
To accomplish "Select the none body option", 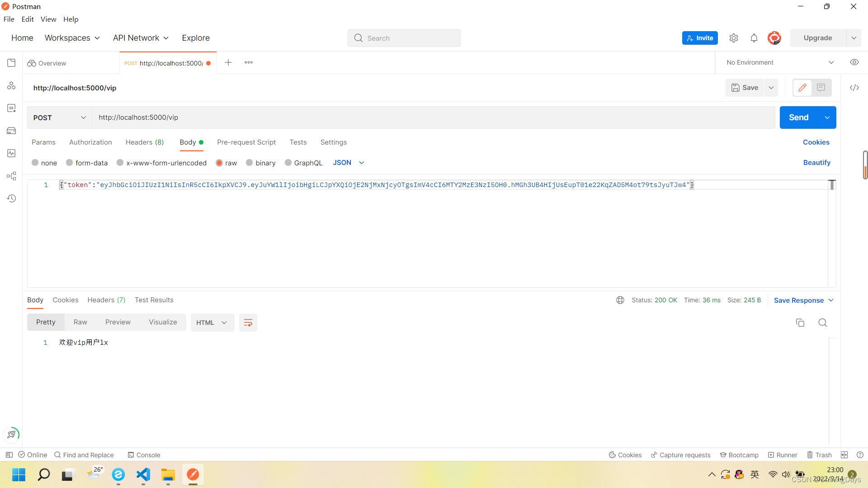I will (x=35, y=163).
